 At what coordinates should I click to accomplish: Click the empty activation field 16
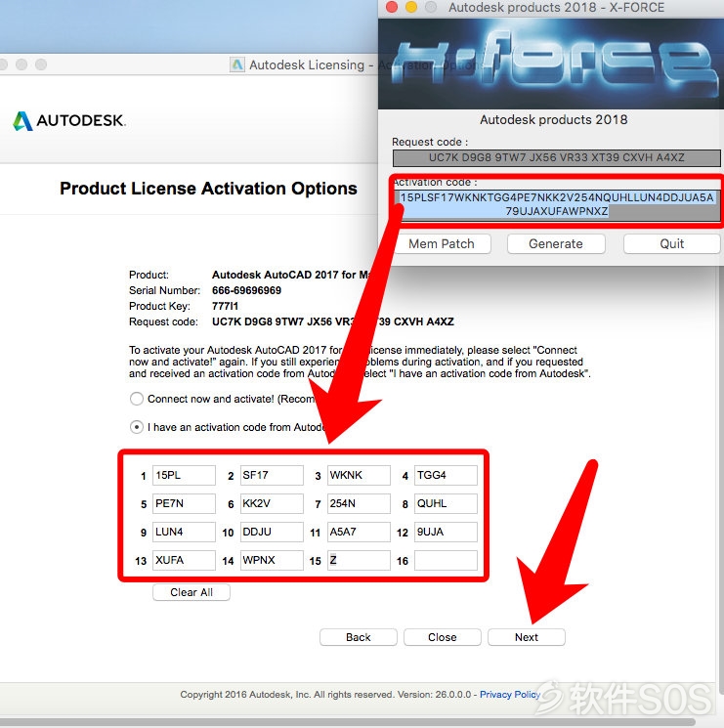coord(446,560)
